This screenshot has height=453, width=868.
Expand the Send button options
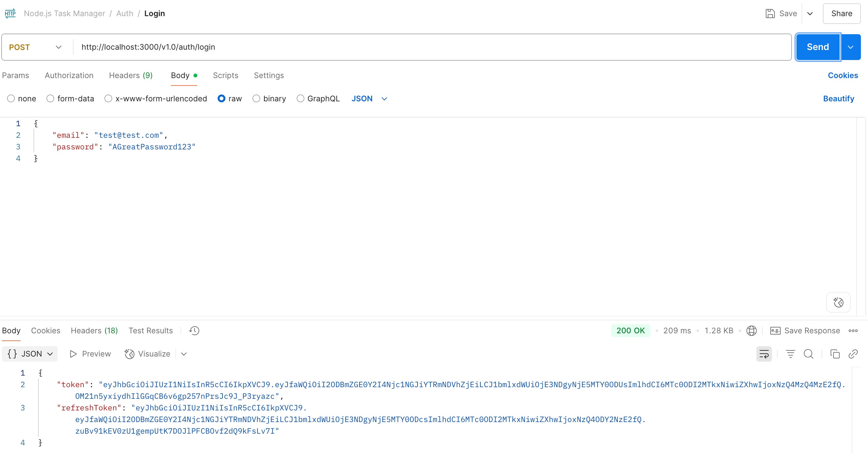point(851,47)
